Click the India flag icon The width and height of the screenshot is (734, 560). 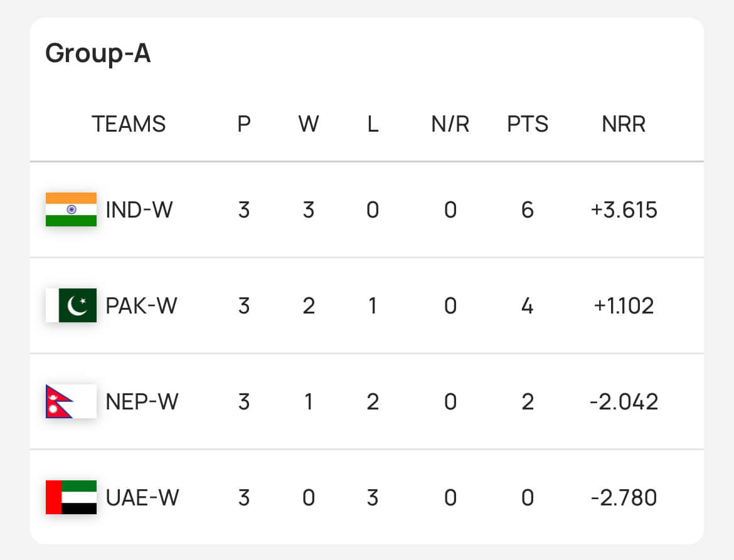(x=71, y=209)
